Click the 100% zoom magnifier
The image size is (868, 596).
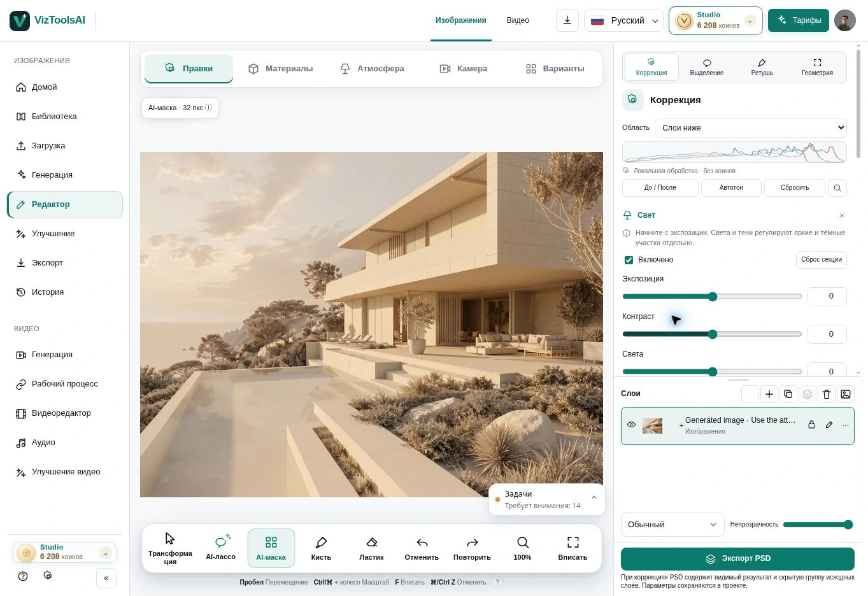tap(522, 548)
